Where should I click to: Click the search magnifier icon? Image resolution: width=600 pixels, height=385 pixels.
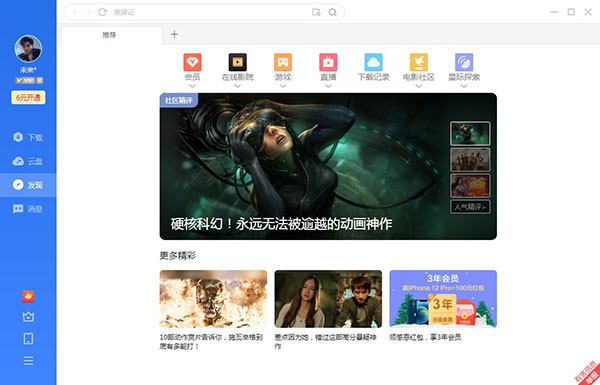333,12
